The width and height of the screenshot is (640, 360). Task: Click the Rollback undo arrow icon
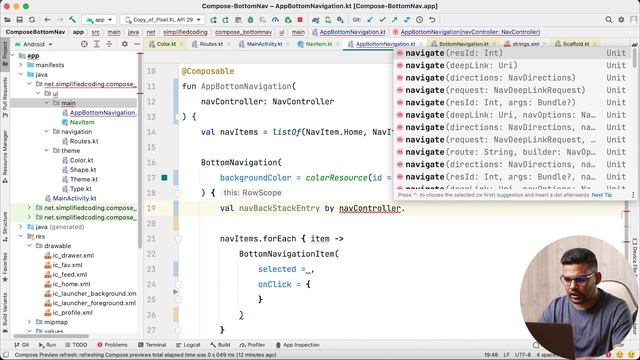click(432, 20)
